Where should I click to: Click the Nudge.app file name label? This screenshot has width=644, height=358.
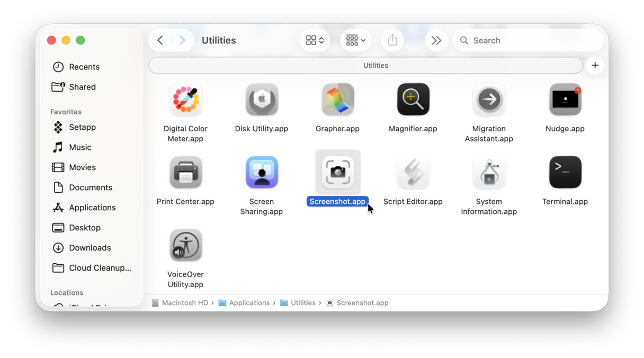[565, 129]
